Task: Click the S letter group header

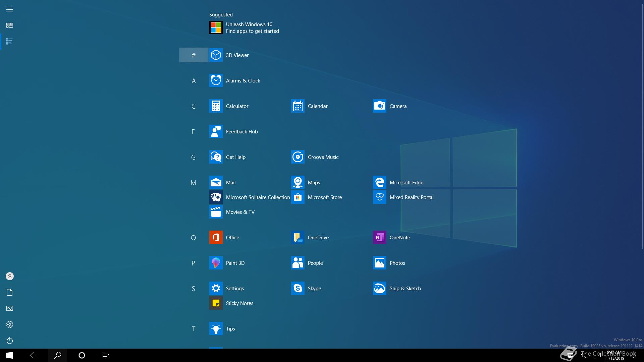Action: point(194,288)
